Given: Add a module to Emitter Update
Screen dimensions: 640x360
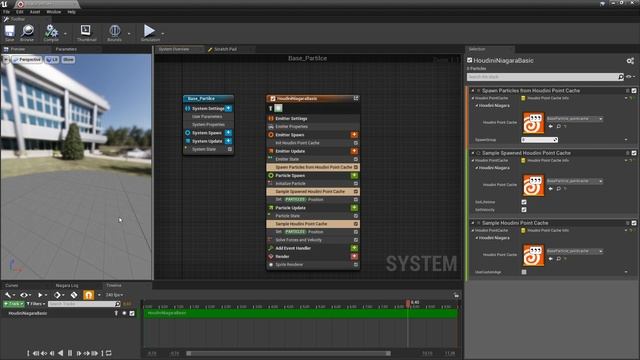Looking at the screenshot, I should (x=354, y=151).
